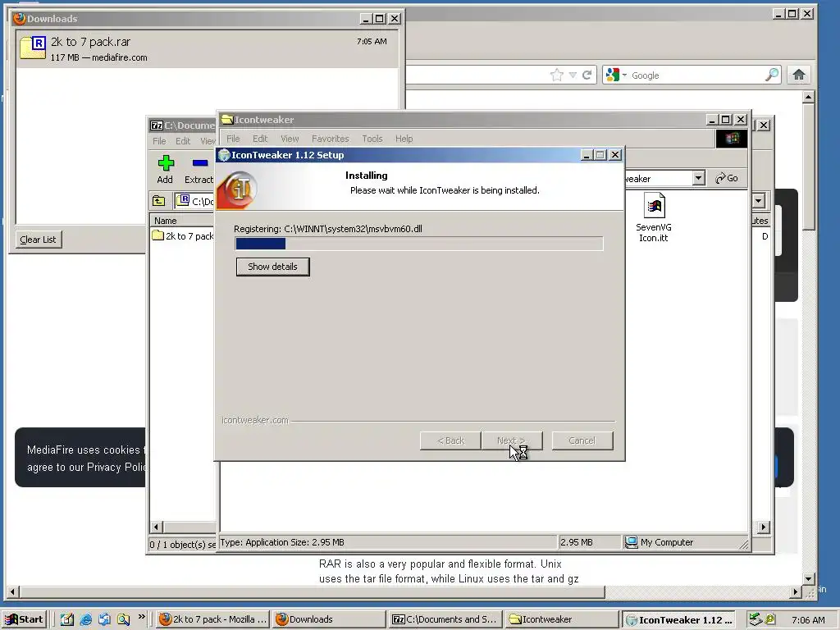Click the up-folder icon in 7-Zip

tap(159, 202)
